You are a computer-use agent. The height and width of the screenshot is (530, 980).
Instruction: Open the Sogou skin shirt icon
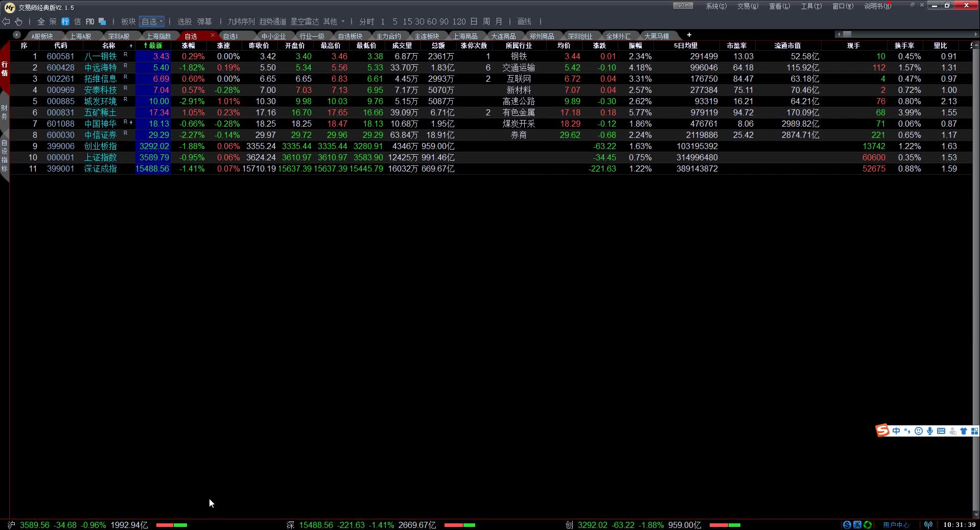[x=964, y=431]
